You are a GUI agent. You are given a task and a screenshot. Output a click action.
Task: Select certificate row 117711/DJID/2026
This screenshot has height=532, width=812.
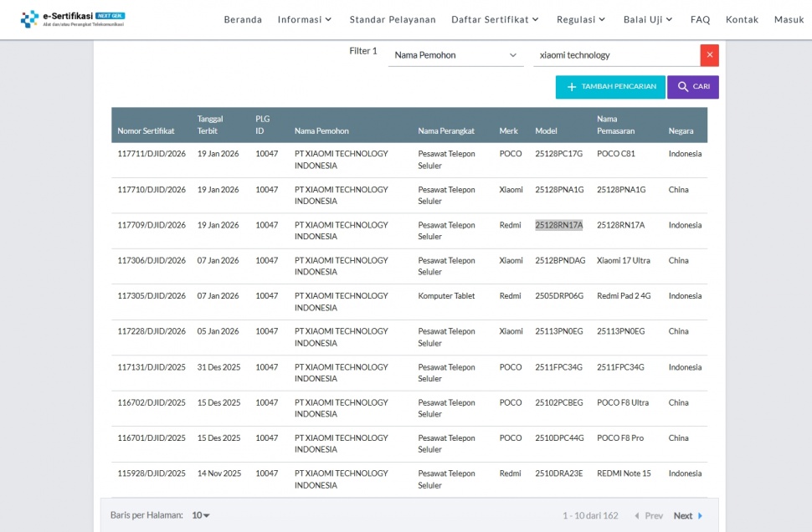(x=152, y=154)
